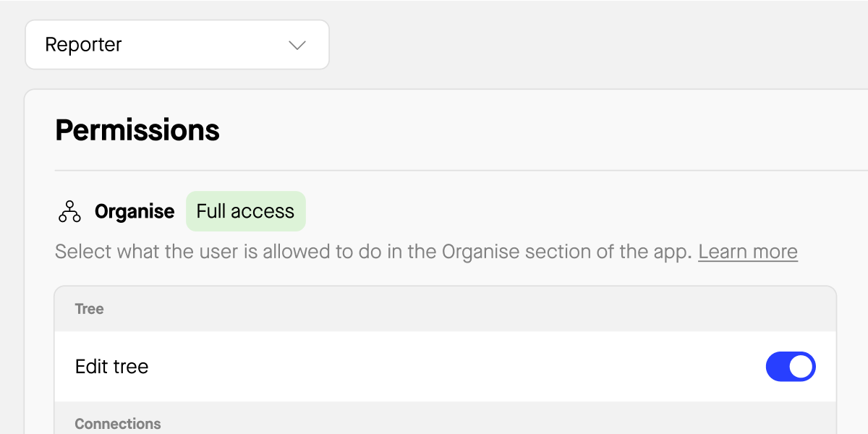Click the Tree group header
The image size is (868, 434).
point(90,309)
